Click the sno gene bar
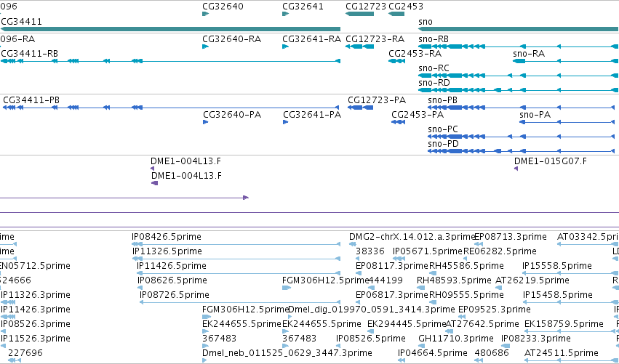This screenshot has width=619, height=364. pos(519,29)
